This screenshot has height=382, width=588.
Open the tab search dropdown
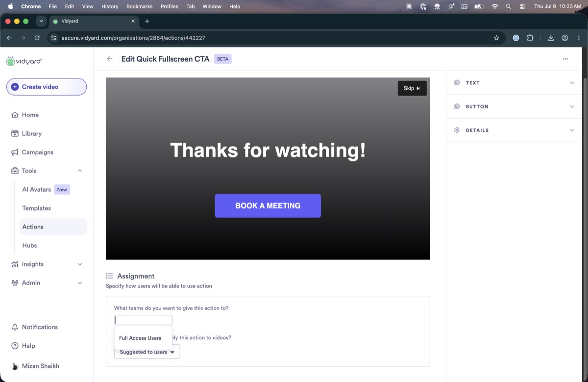[41, 21]
